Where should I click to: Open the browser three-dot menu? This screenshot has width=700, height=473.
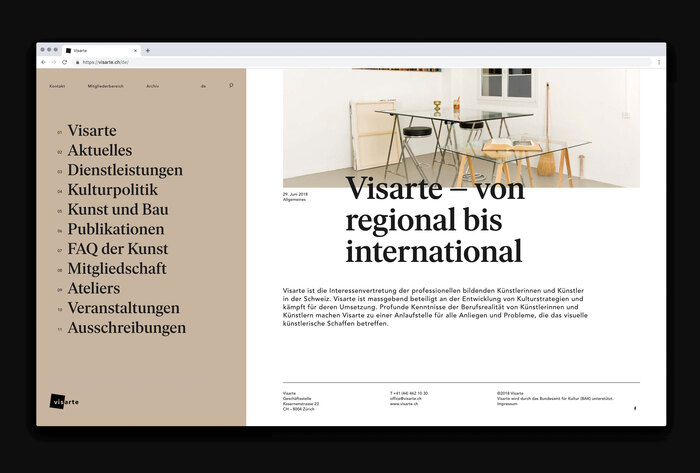pyautogui.click(x=659, y=62)
